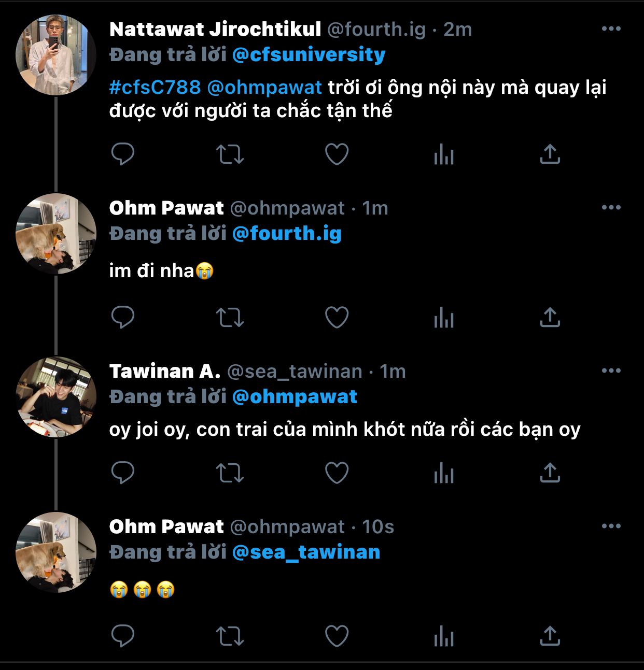View analytics for Ohm Pawat's crying emoji tweet
The width and height of the screenshot is (644, 670).
point(444,636)
